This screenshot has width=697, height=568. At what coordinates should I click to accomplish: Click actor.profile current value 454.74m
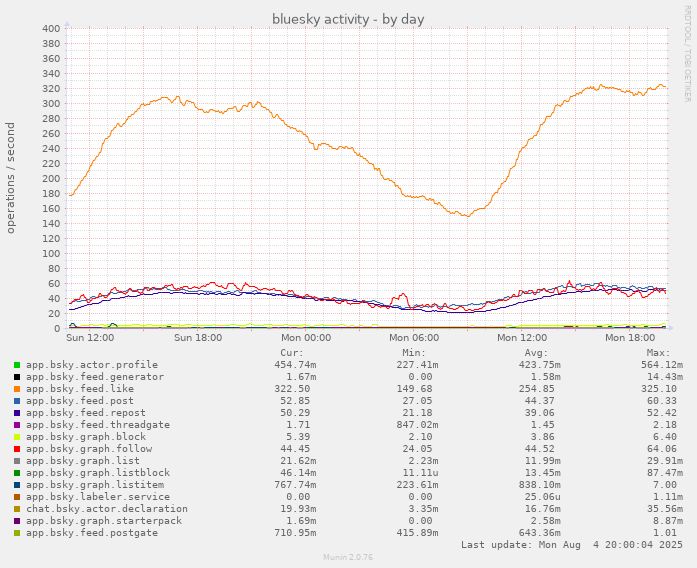[x=295, y=365]
